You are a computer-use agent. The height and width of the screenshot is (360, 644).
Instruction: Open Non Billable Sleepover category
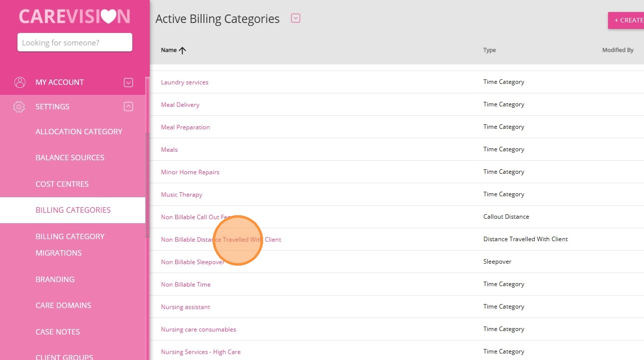[192, 262]
